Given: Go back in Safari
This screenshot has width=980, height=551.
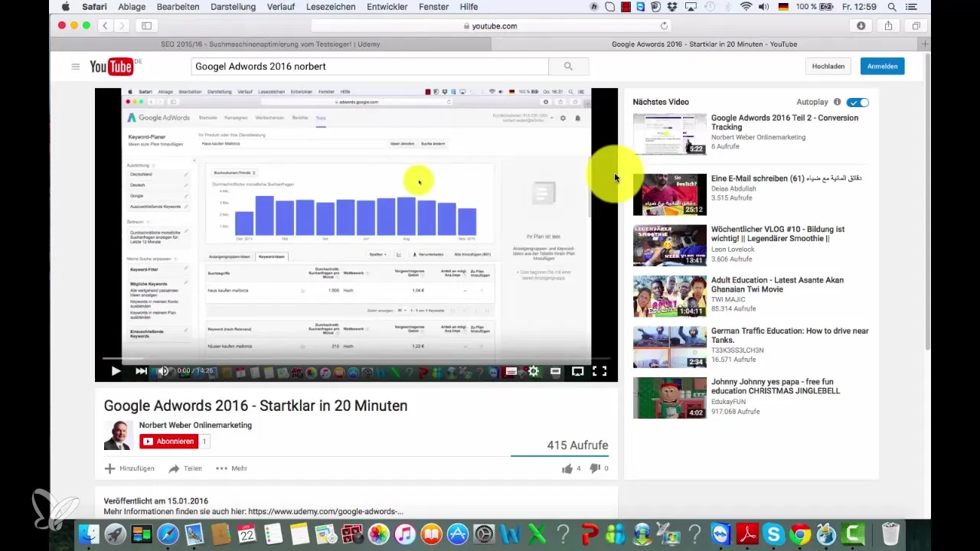Looking at the screenshot, I should pyautogui.click(x=106, y=25).
